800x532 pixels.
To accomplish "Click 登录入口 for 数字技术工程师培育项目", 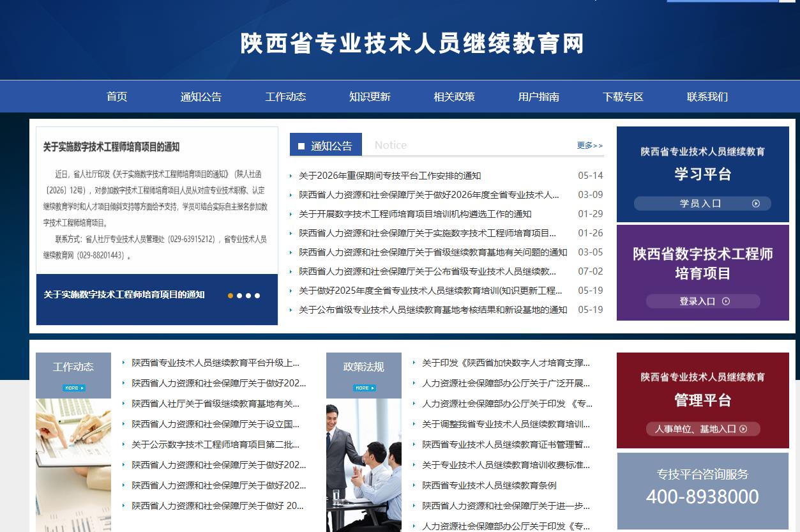I will point(703,301).
